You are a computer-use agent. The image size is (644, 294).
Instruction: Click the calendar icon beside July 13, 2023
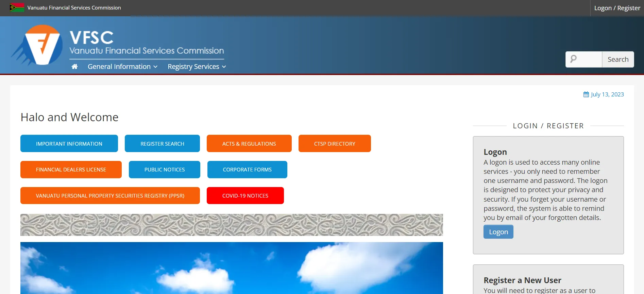tap(586, 94)
